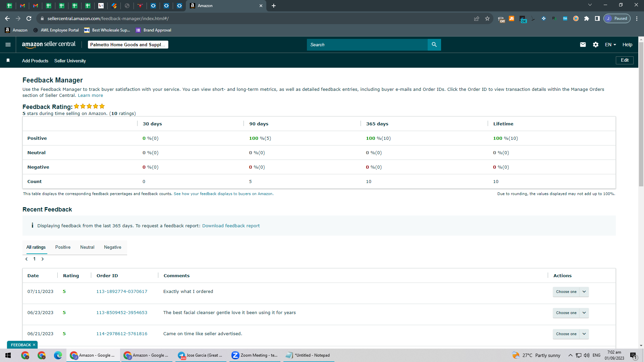
Task: Open Microsoft Edge from the taskbar
Action: [x=58, y=355]
